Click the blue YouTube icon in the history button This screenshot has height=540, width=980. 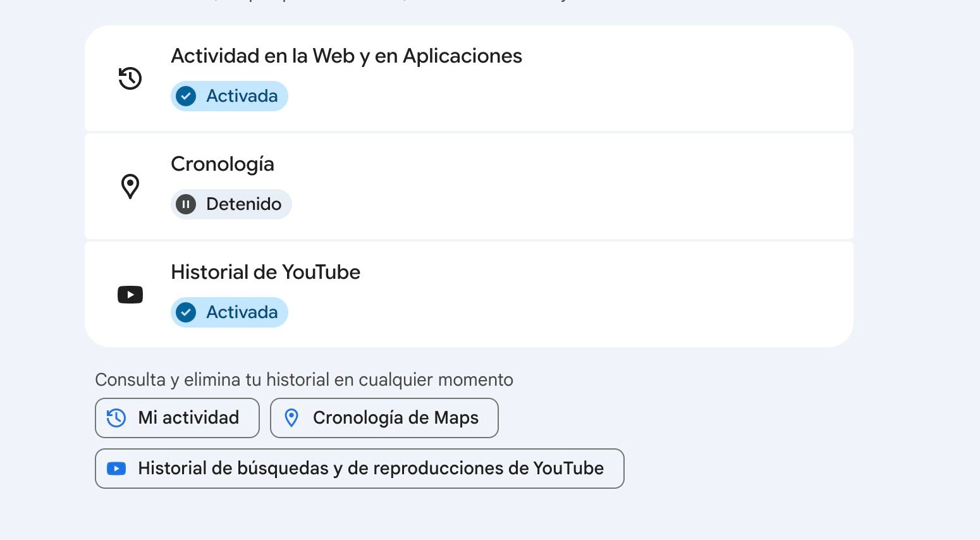(116, 469)
